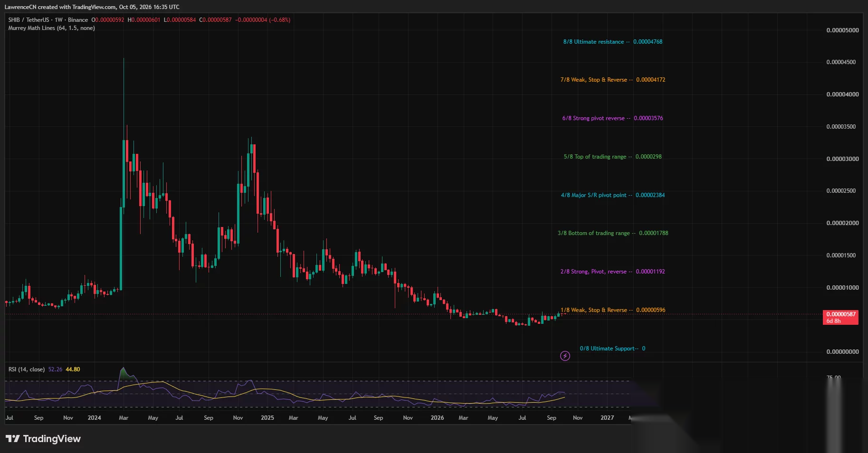Click the RSI (14, close) indicator legend
The height and width of the screenshot is (453, 868).
pos(27,369)
